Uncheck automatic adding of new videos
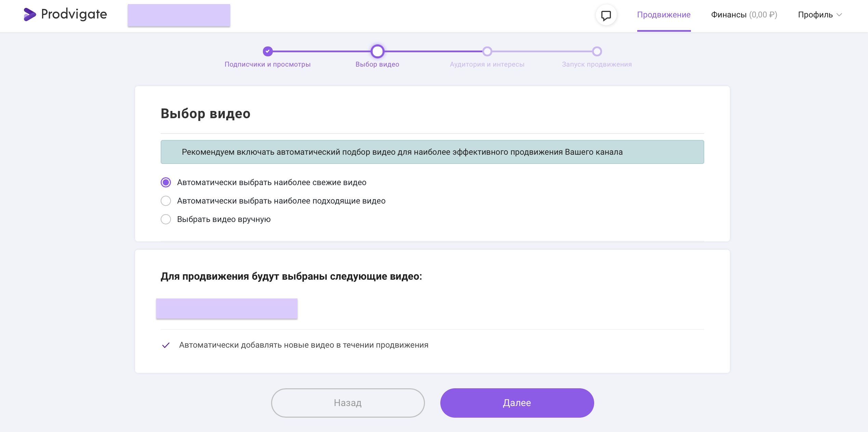Viewport: 868px width, 432px height. pos(166,345)
